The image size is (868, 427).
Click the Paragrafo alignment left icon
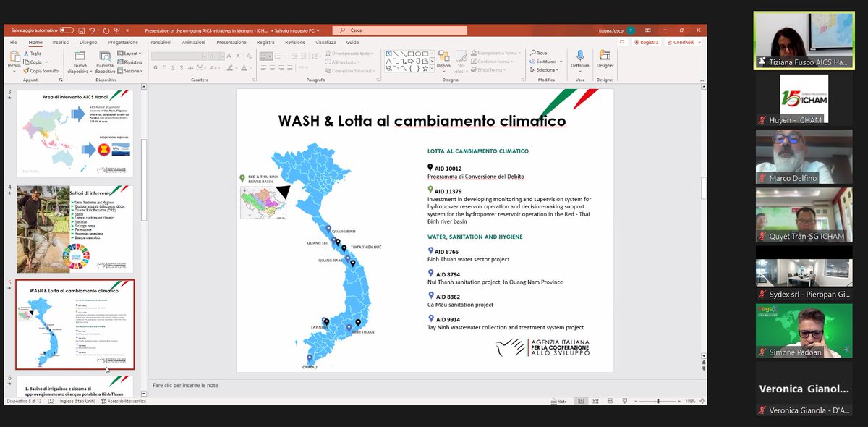pos(265,67)
